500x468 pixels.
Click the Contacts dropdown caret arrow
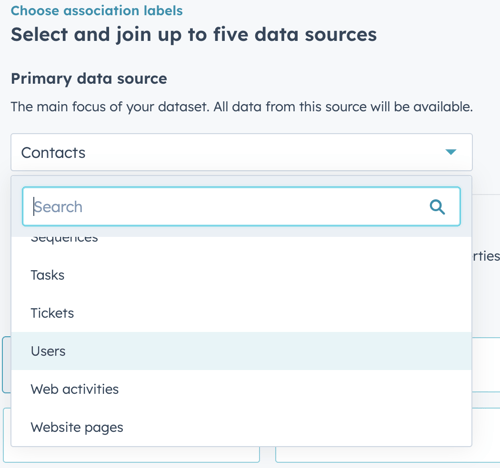451,152
